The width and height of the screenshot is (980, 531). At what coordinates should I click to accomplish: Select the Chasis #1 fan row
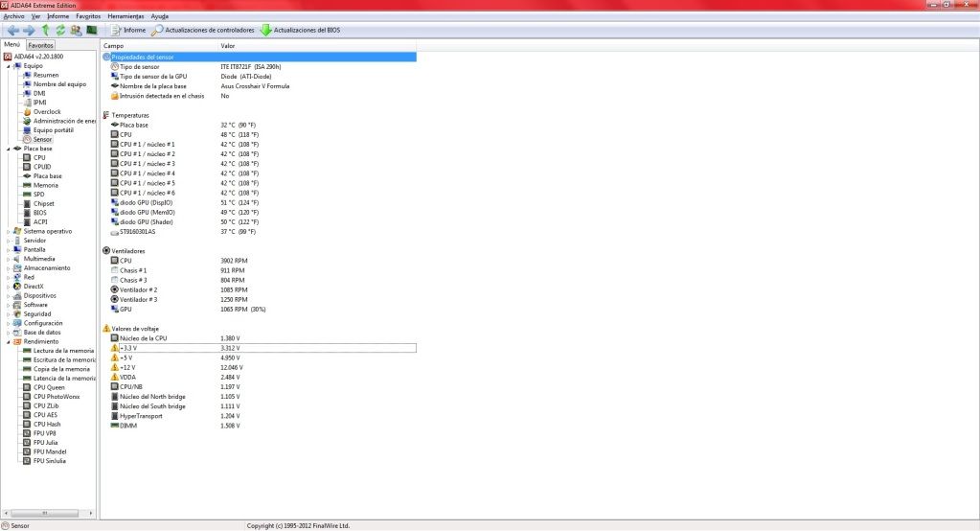click(260, 271)
